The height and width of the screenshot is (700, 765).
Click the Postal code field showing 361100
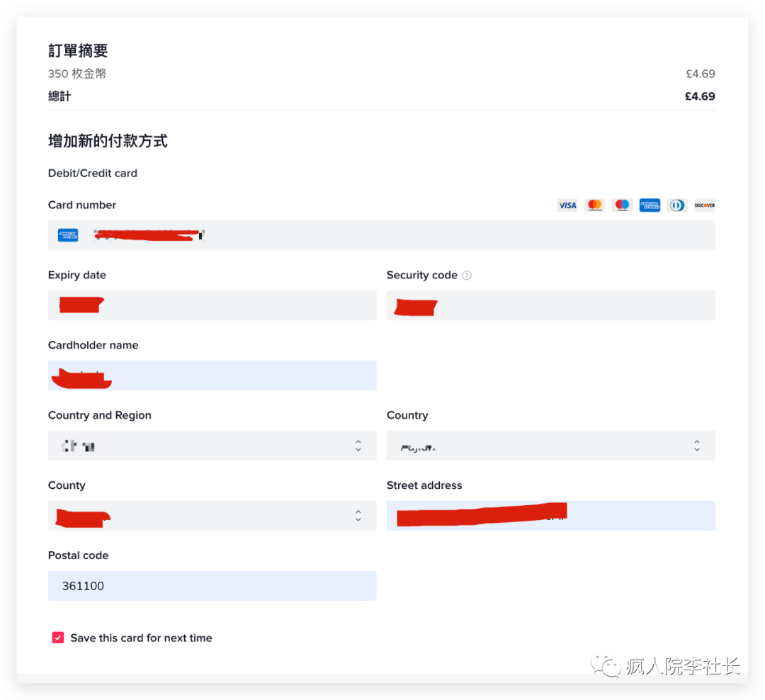pyautogui.click(x=212, y=586)
